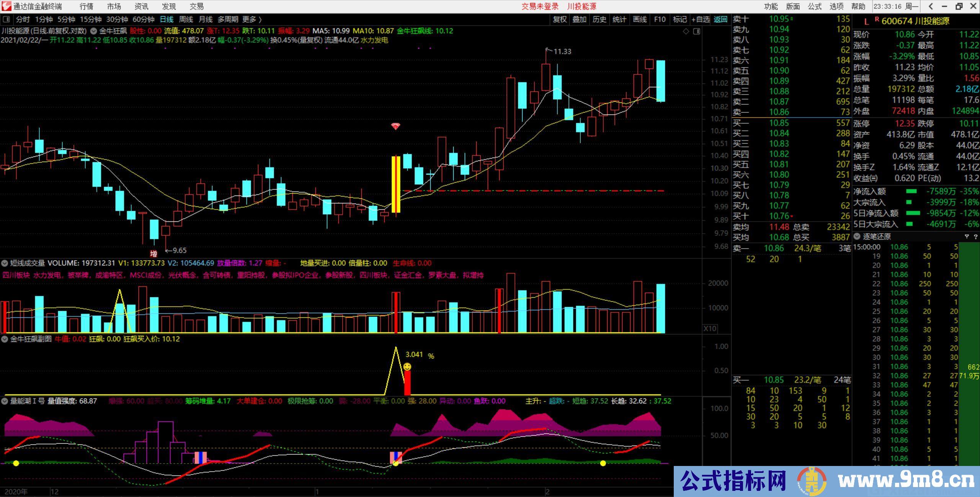Open 金牛狂飙副图 indicator dropdown
The image size is (980, 497).
coord(5,339)
